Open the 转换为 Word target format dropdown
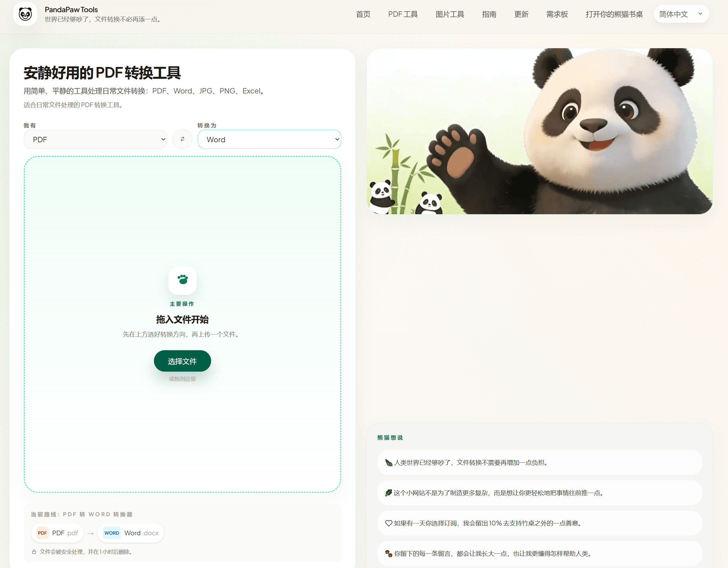 (269, 139)
